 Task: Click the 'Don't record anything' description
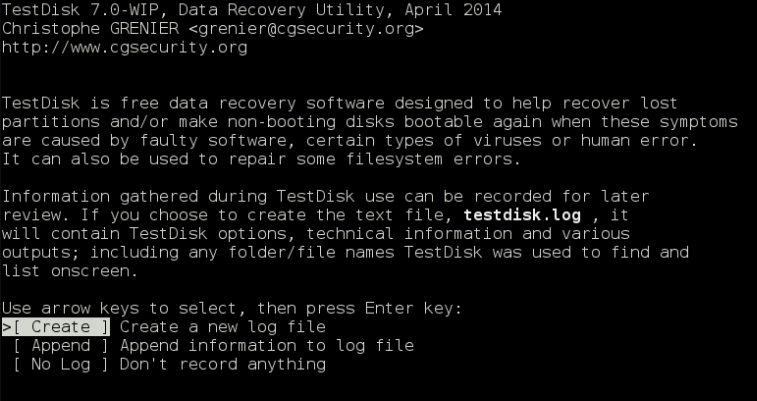[x=222, y=365]
